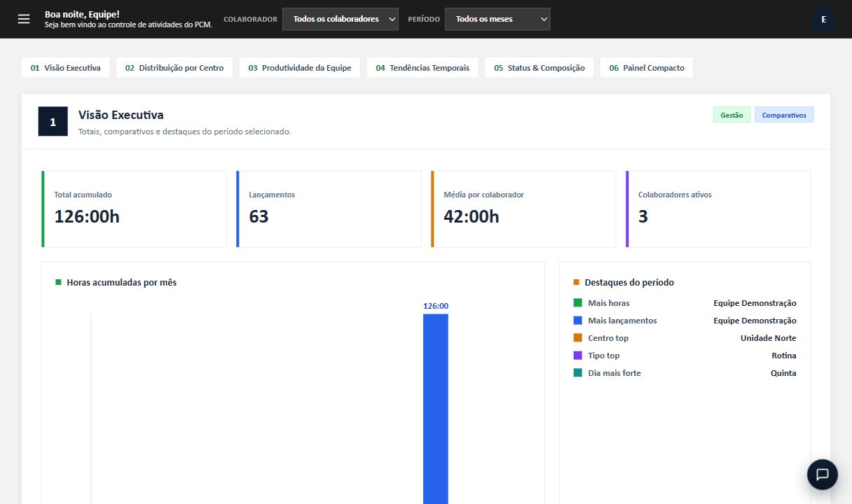Screen dimensions: 852x504
Task: Open 03 Produtividade da Equipe tab
Action: (x=300, y=68)
